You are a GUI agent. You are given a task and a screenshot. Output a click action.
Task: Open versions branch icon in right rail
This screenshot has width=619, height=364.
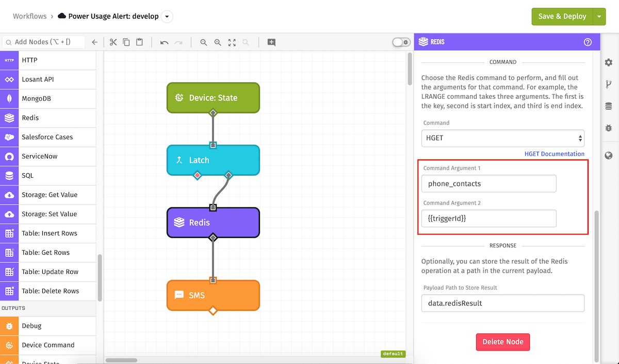click(609, 84)
